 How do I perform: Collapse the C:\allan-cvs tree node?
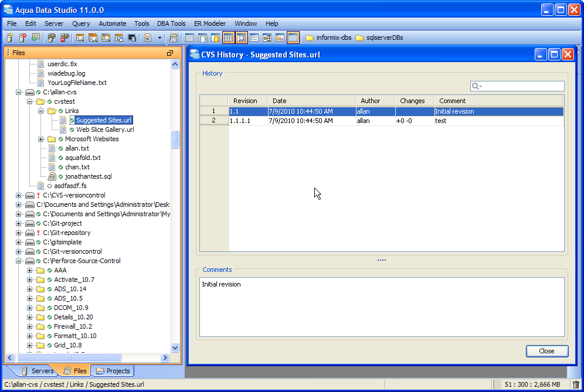pyautogui.click(x=18, y=92)
